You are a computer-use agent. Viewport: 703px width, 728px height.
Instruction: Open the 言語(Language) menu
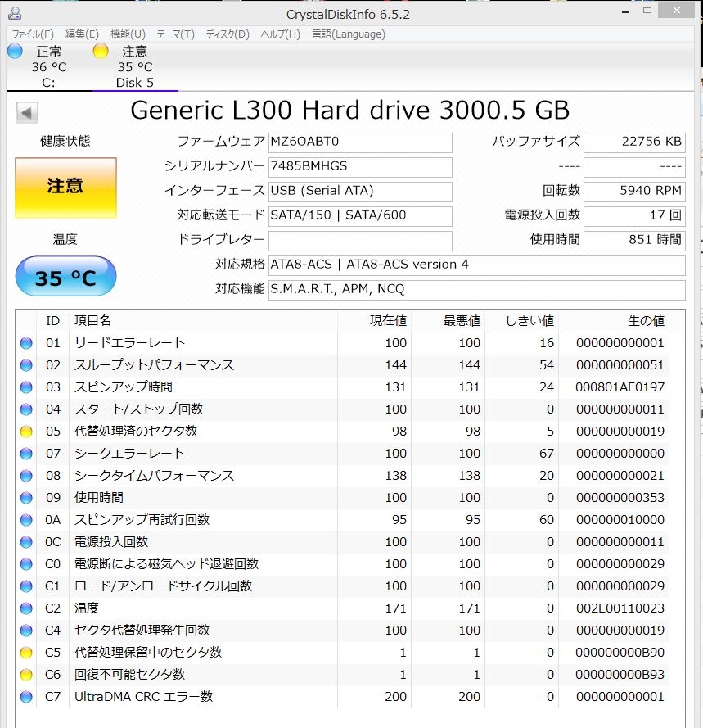pyautogui.click(x=349, y=34)
